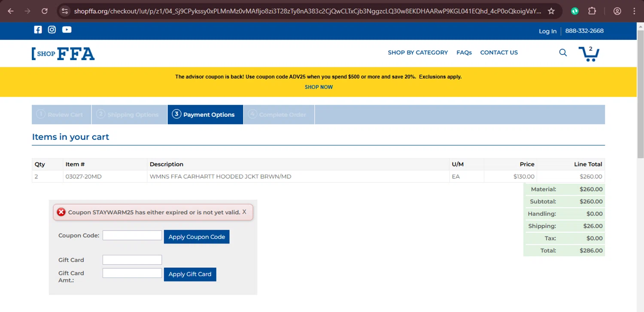
Task: Click the Items in your cart heading
Action: click(70, 137)
